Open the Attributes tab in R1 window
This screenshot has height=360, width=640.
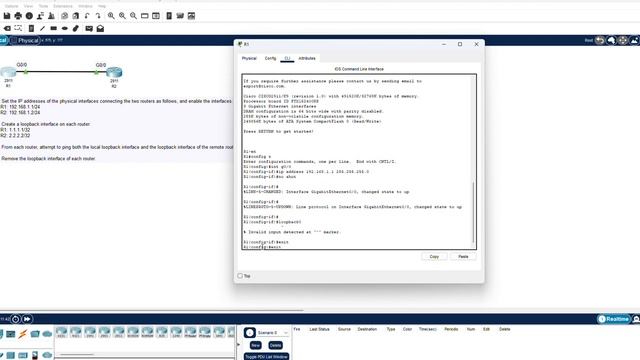pos(307,58)
